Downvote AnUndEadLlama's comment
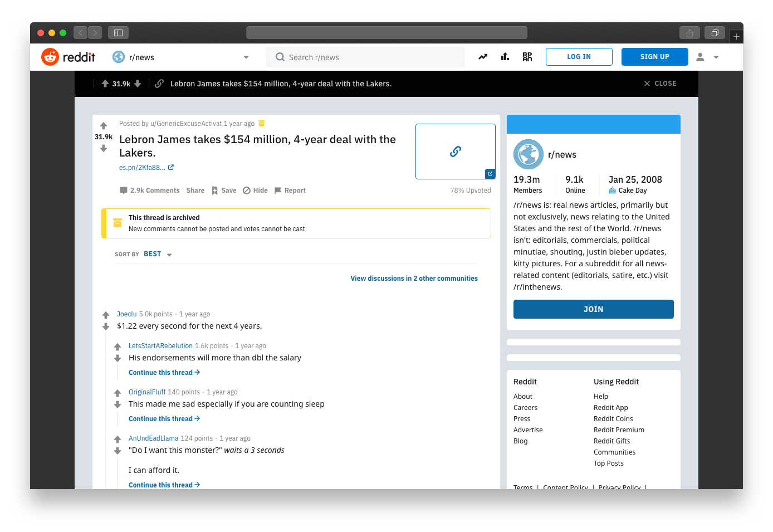773x532 pixels. tap(118, 451)
